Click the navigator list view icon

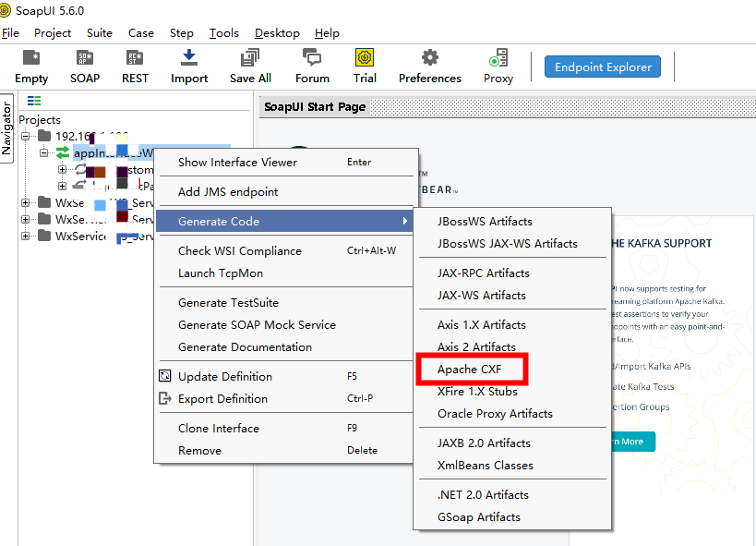34,101
